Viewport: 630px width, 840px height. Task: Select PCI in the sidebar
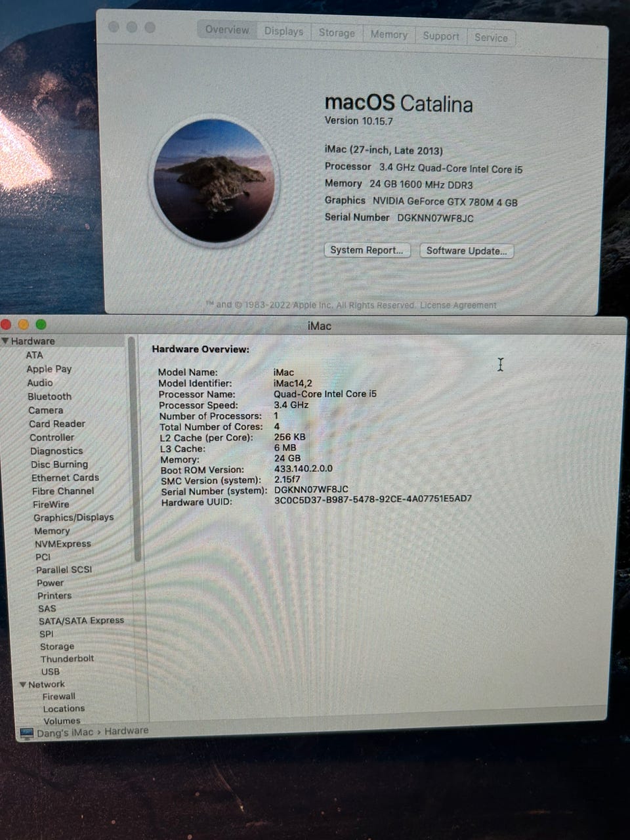click(x=43, y=556)
